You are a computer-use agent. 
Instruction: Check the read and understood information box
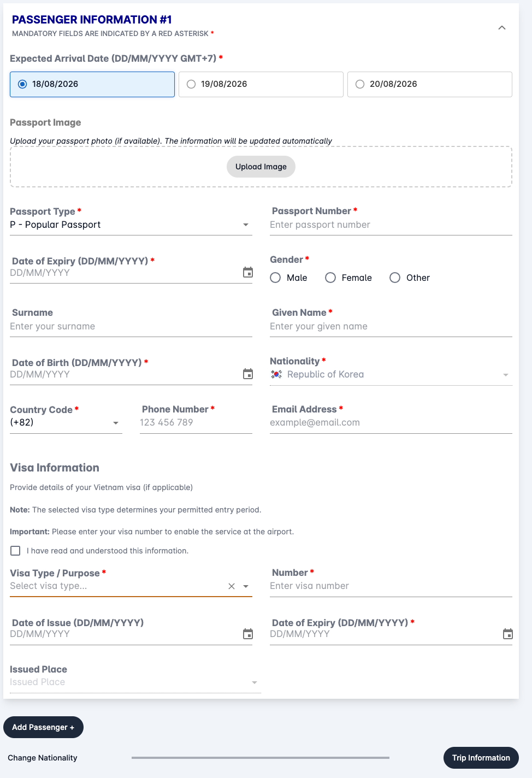click(15, 551)
